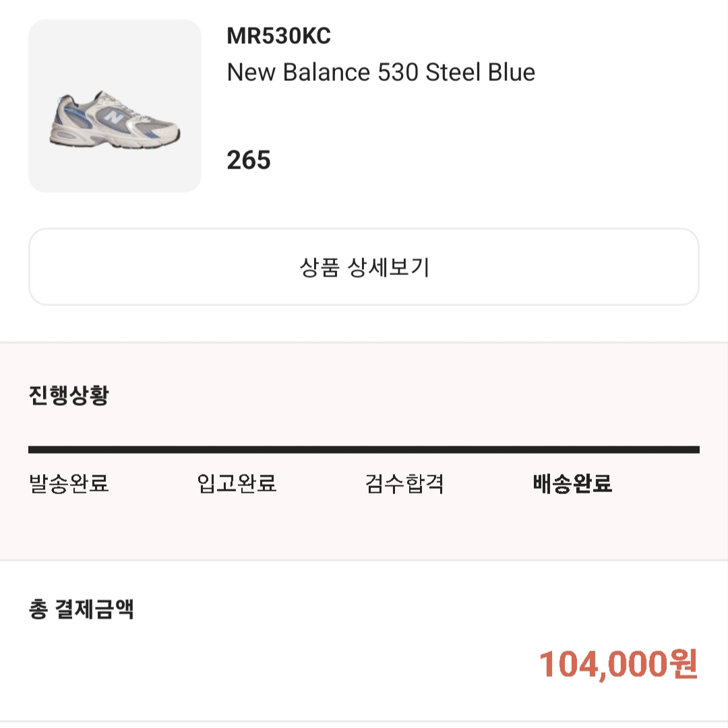This screenshot has width=728, height=728.
Task: Select the 검수합격 progress step
Action: click(404, 483)
